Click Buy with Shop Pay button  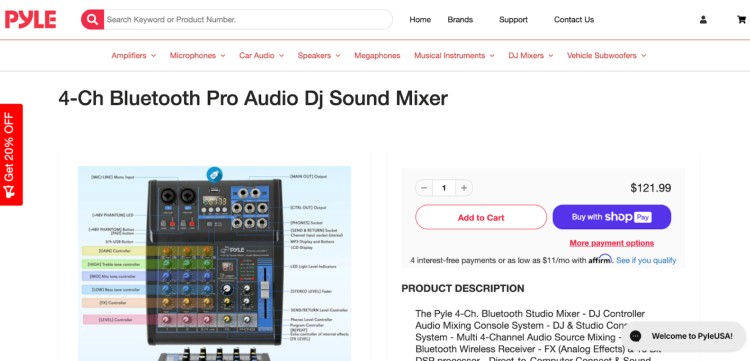point(611,217)
